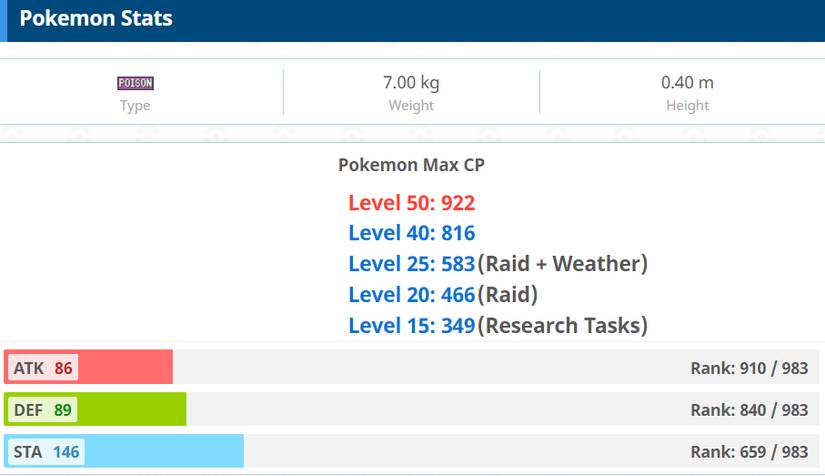Screen dimensions: 825x476
Task: Click the (Raid + Weather) note
Action: pyautogui.click(x=562, y=264)
